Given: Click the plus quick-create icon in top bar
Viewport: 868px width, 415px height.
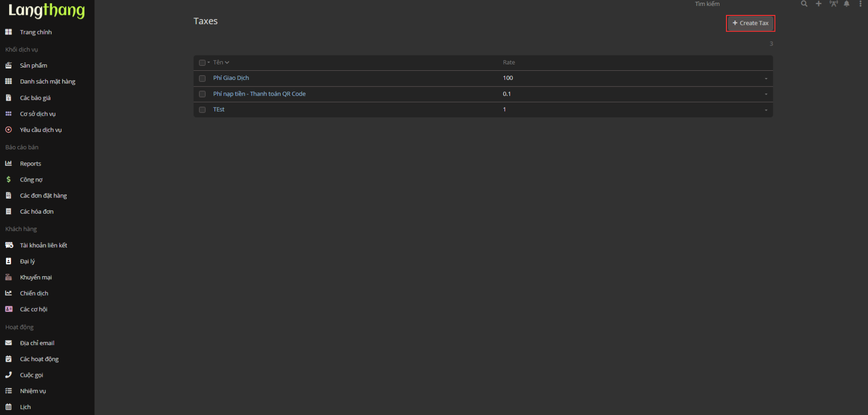Looking at the screenshot, I should 819,4.
